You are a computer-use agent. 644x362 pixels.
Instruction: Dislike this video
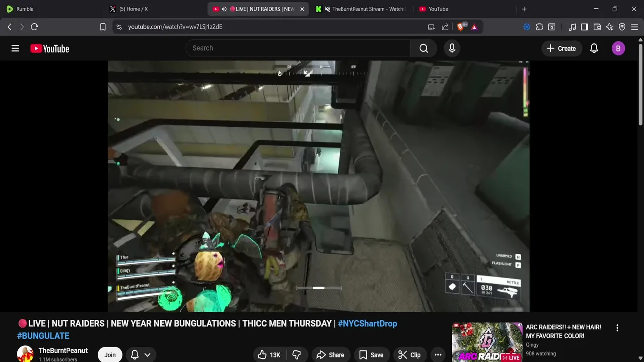click(297, 355)
